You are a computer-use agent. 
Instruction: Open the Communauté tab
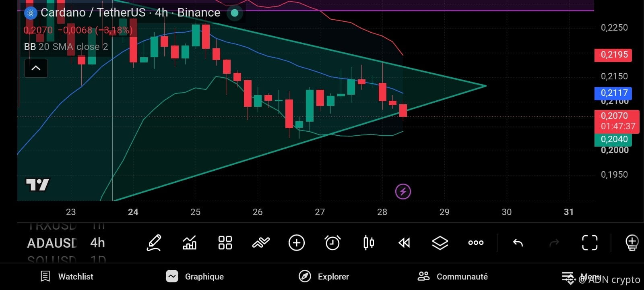pyautogui.click(x=452, y=277)
